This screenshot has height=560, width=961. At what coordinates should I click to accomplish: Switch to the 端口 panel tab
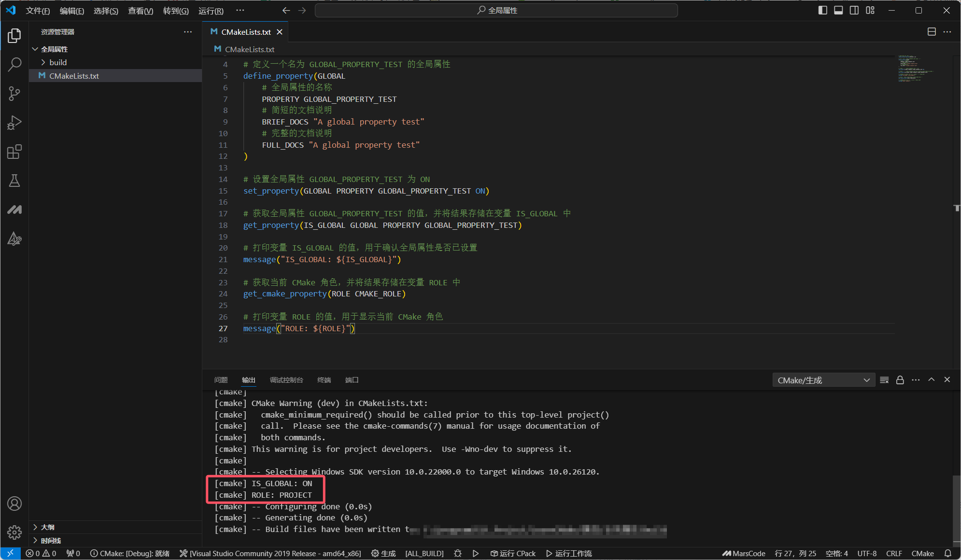(x=352, y=380)
